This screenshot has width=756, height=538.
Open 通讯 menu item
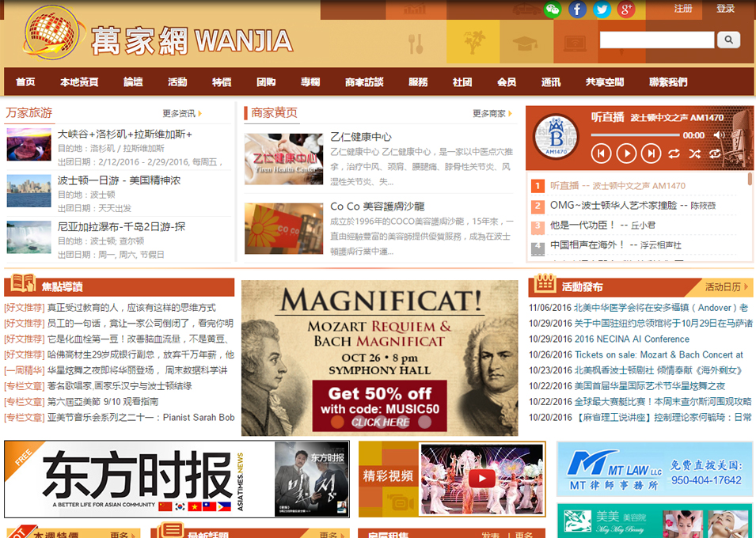[551, 82]
